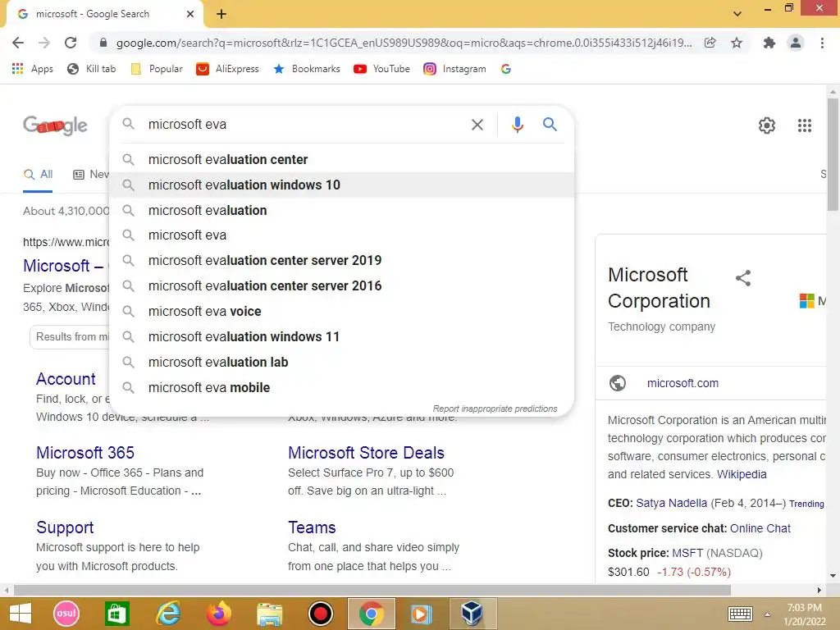The image size is (840, 630).
Task: Bookmark this page with star icon
Action: point(737,43)
